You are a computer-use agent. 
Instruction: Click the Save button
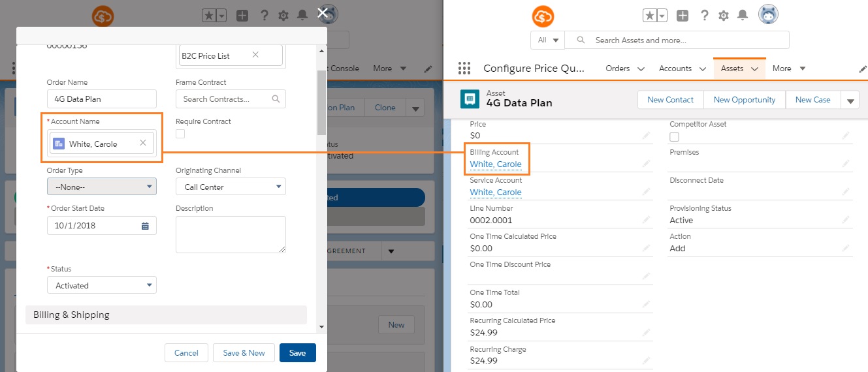coord(297,352)
